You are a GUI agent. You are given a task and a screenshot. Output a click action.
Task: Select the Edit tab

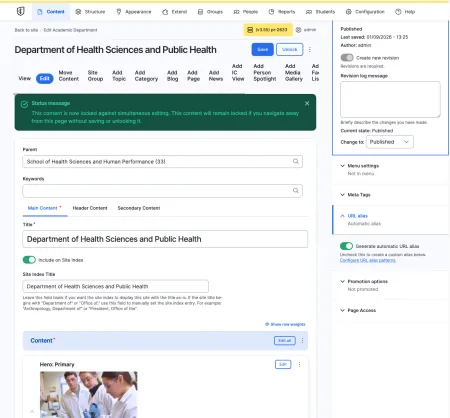point(45,78)
